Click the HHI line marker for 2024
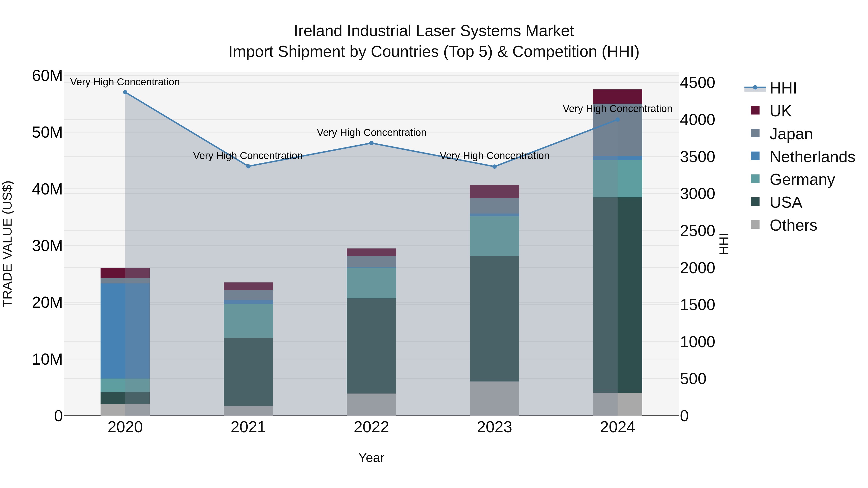This screenshot has width=868, height=488. click(618, 120)
